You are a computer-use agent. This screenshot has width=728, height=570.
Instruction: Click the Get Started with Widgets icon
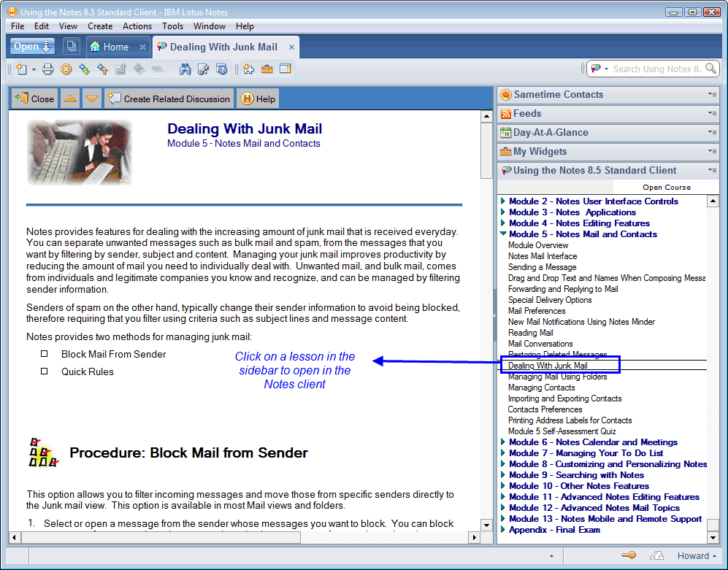[249, 69]
